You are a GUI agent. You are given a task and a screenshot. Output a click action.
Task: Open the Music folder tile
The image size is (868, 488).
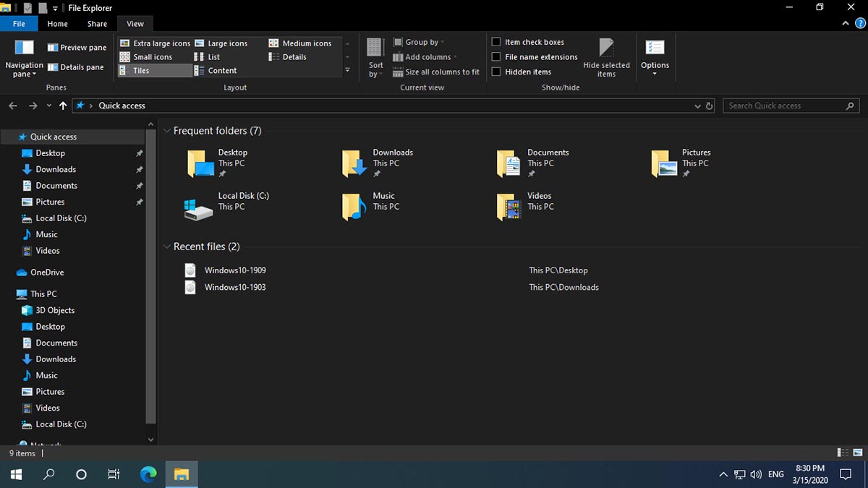(370, 207)
